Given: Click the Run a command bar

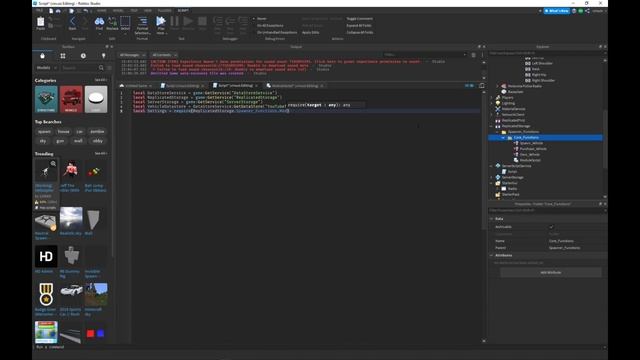Looking at the screenshot, I should pos(318,347).
